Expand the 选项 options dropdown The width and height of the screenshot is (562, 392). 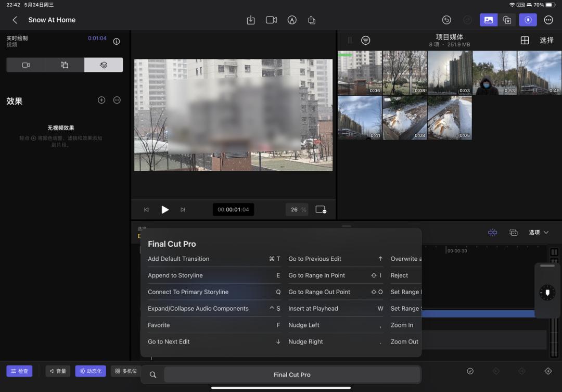(x=539, y=232)
